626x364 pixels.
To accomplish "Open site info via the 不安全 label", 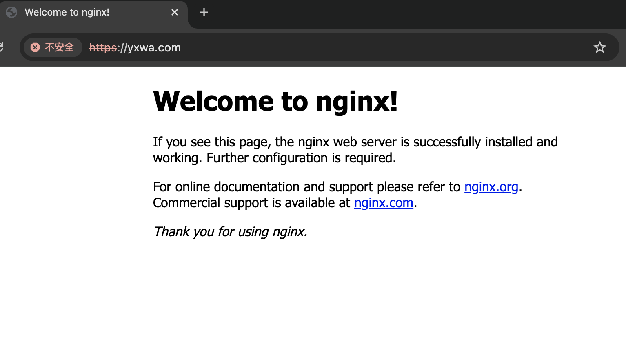I will [59, 47].
